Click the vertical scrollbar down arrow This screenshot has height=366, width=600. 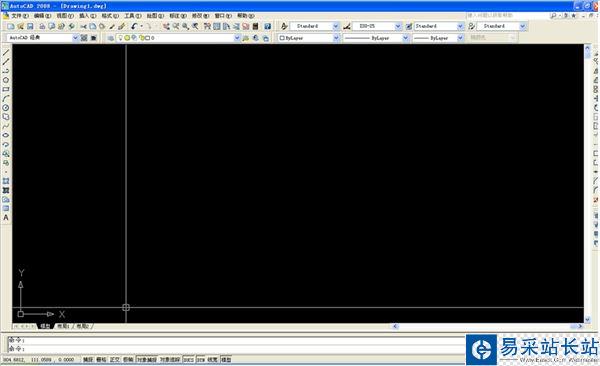coord(588,319)
